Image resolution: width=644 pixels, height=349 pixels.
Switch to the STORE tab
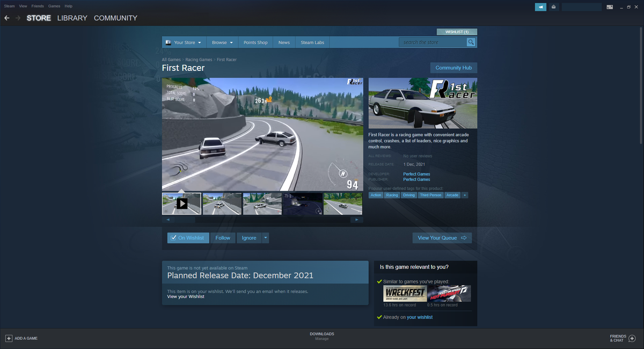[39, 18]
